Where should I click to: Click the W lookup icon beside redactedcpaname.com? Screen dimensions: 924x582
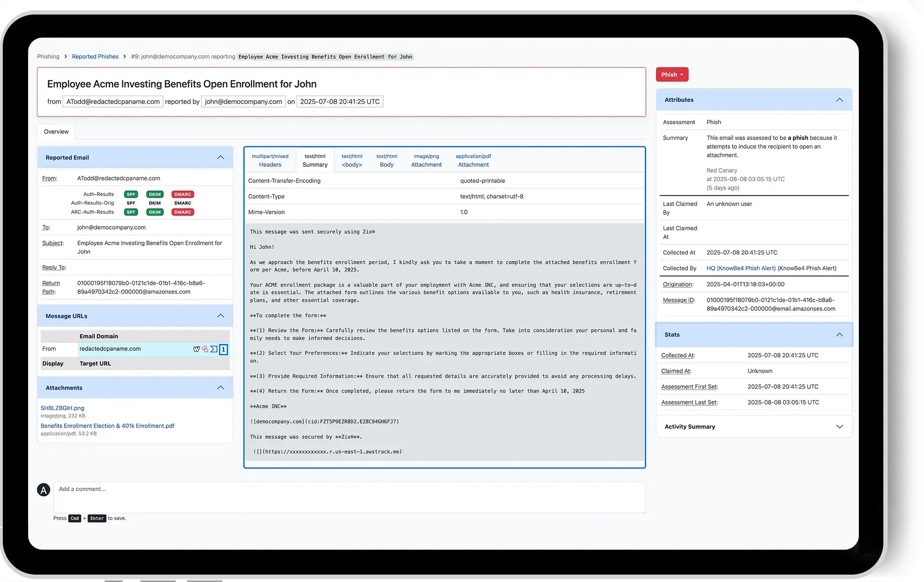196,349
